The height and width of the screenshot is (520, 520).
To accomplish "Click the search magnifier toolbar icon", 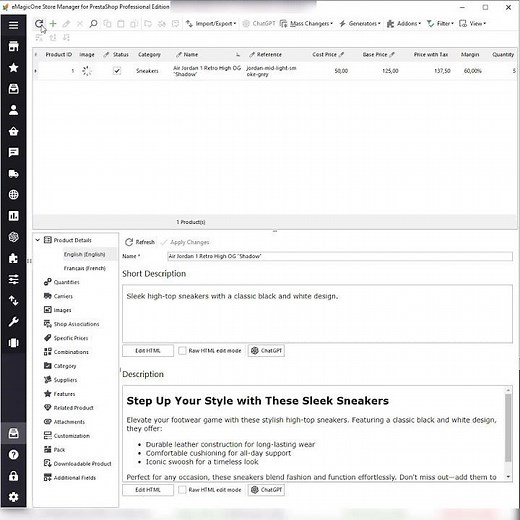I will 94,23.
